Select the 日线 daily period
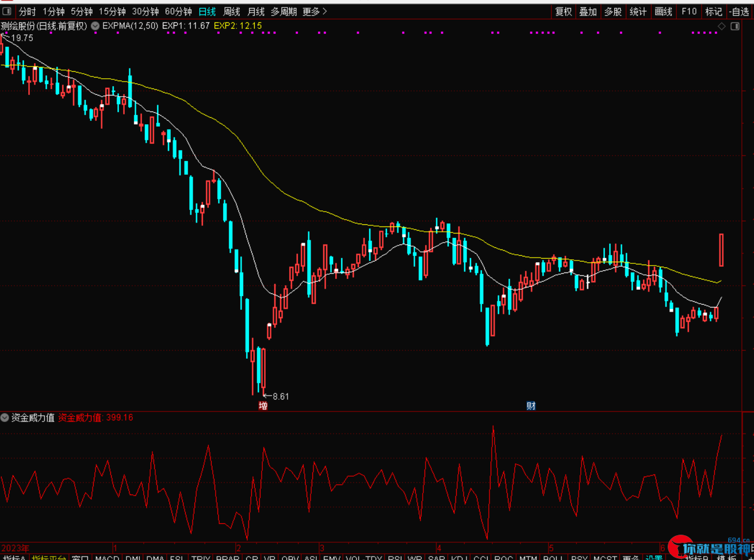The width and height of the screenshot is (754, 560). [x=207, y=11]
